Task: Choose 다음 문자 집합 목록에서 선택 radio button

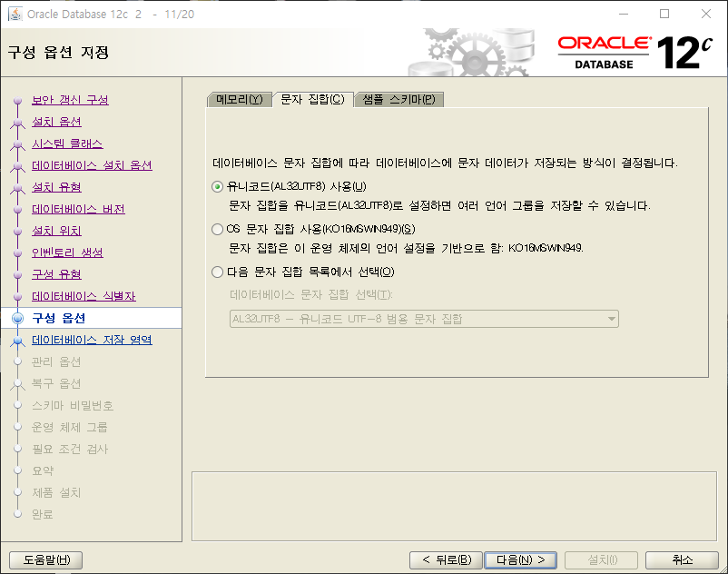Action: [x=217, y=272]
